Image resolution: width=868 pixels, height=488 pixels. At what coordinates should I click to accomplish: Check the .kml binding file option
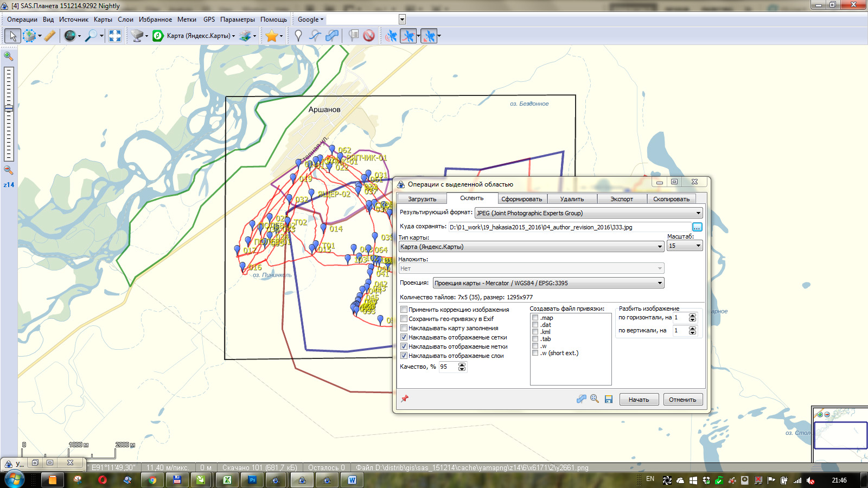click(x=535, y=332)
